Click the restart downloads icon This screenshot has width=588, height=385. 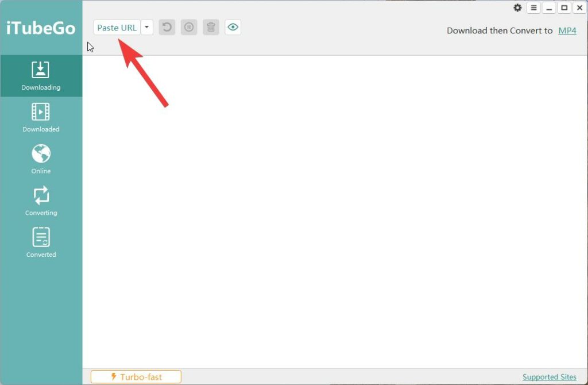tap(167, 26)
